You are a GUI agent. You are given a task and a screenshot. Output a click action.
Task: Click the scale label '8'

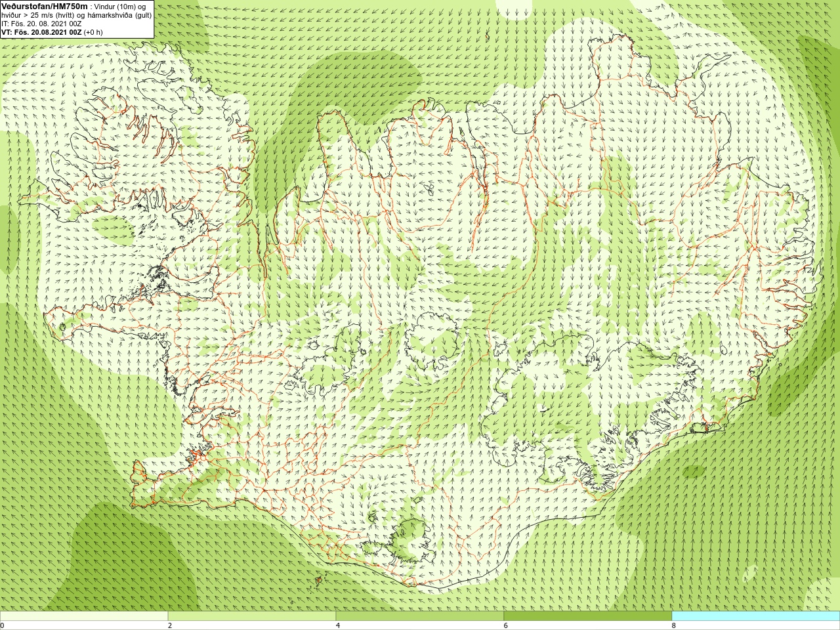(674, 625)
